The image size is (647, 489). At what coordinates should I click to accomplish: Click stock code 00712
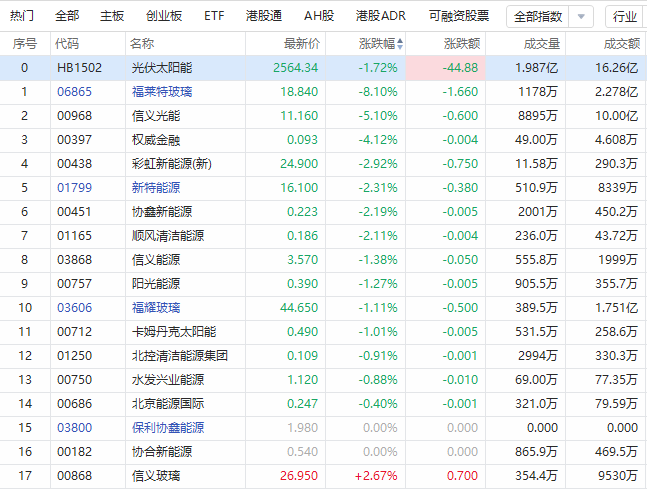tap(74, 332)
